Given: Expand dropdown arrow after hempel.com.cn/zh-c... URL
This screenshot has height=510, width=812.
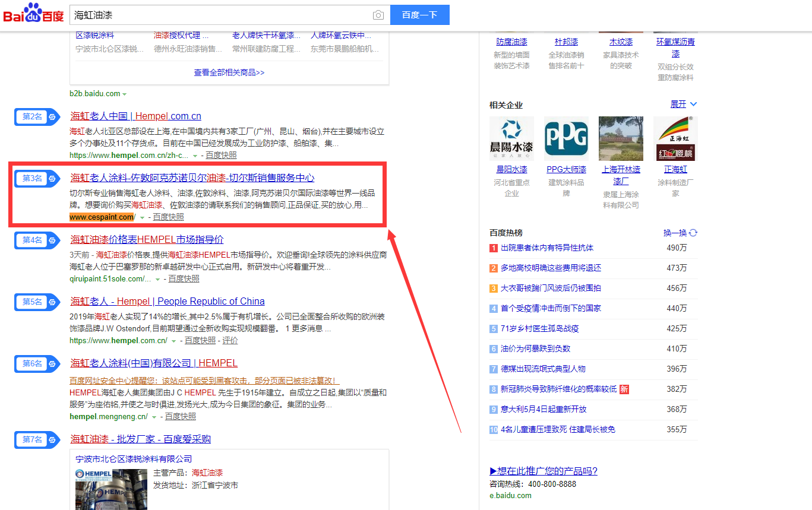Looking at the screenshot, I should pos(195,156).
